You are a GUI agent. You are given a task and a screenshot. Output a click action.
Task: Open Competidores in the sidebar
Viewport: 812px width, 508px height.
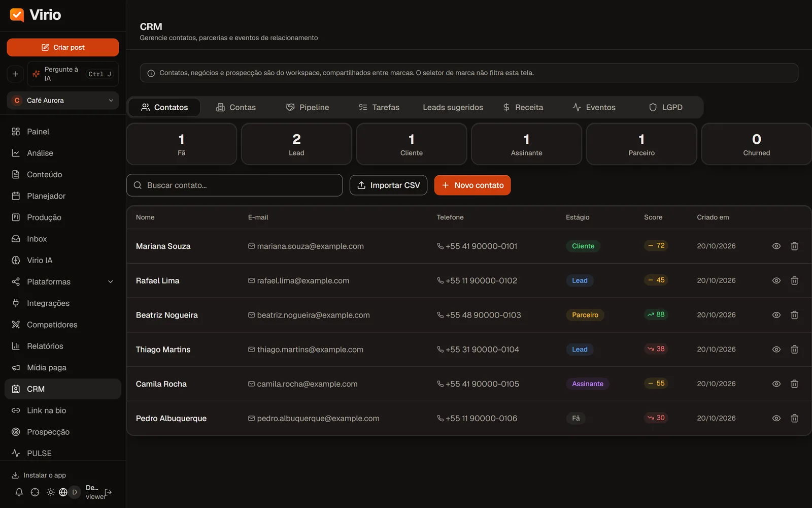coord(63,325)
